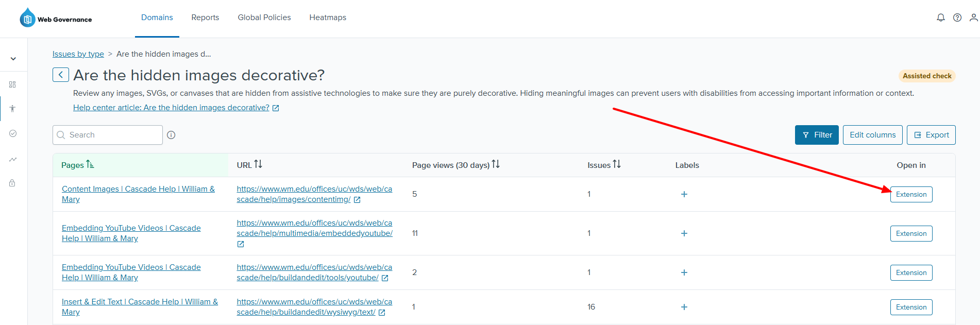Image resolution: width=980 pixels, height=325 pixels.
Task: Add label to Content Images row
Action: point(684,194)
